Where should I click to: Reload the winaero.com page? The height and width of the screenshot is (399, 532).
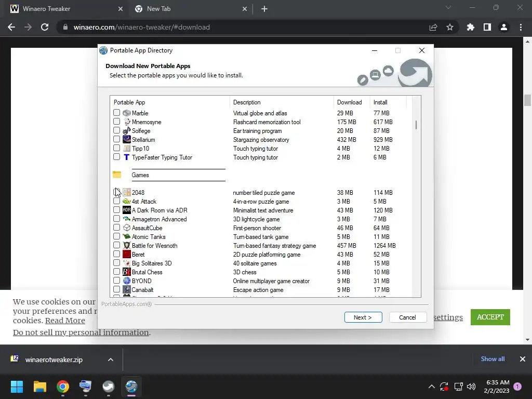pos(45,27)
